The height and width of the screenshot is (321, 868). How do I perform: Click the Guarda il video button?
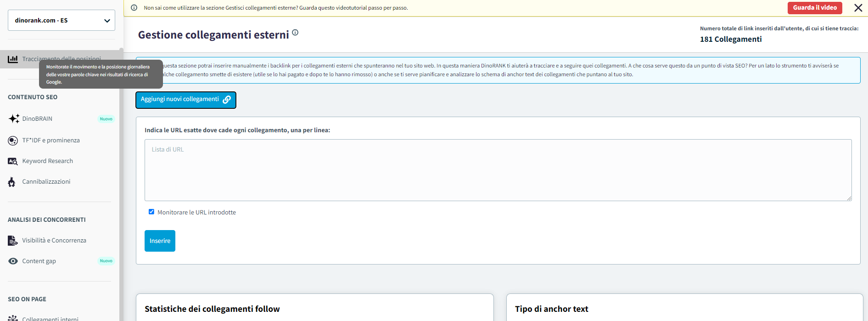tap(814, 8)
